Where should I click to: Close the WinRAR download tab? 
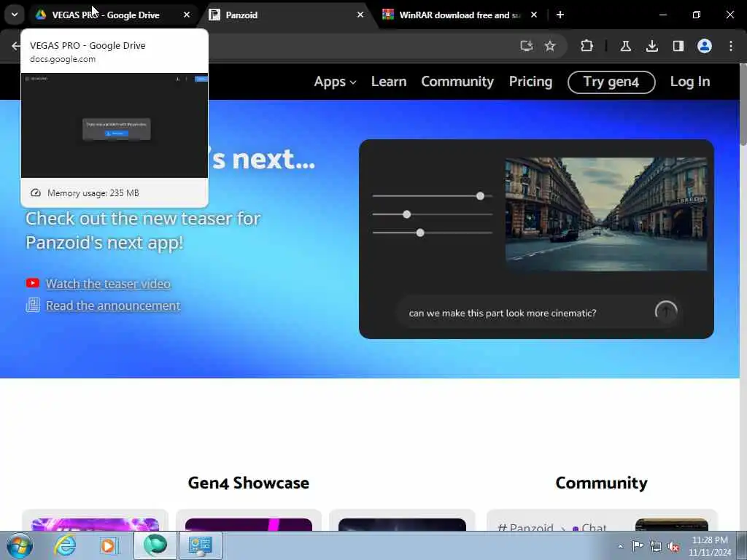534,15
